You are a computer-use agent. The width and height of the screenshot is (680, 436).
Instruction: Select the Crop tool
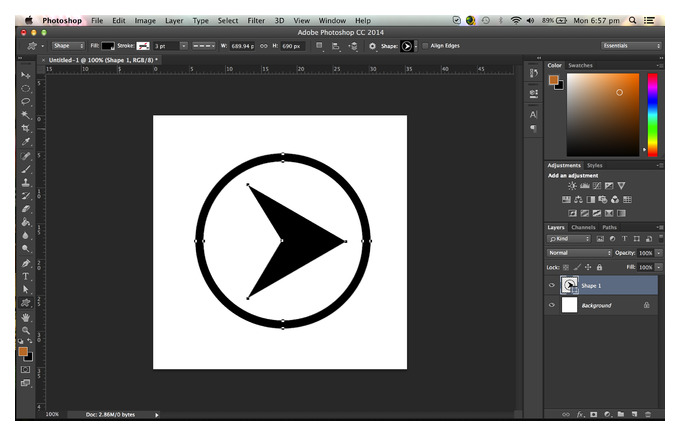[x=26, y=128]
